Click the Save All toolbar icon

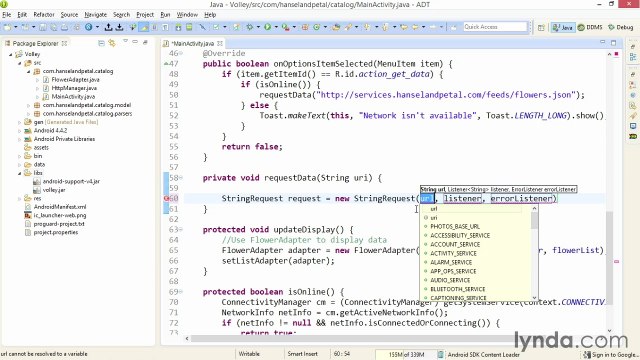[x=53, y=27]
